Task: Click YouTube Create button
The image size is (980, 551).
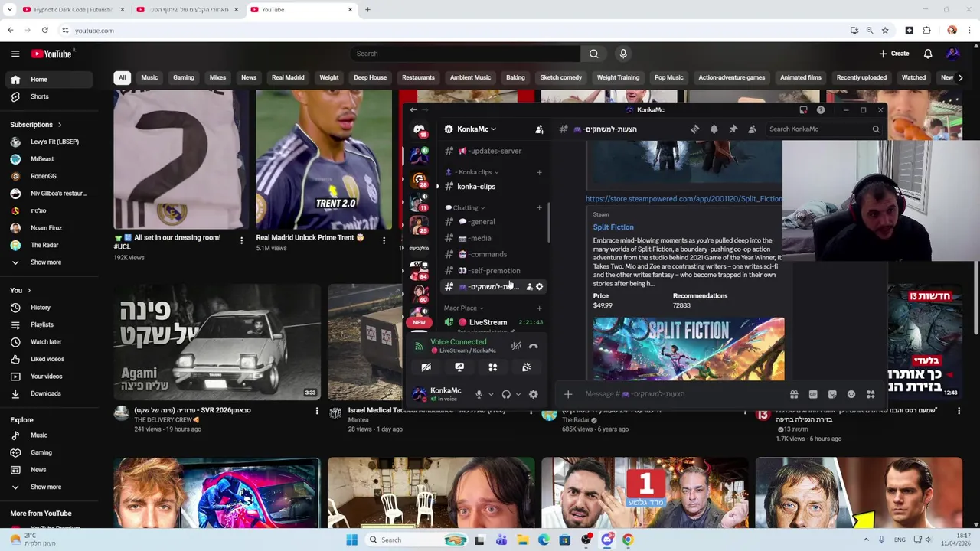Action: [x=893, y=54]
